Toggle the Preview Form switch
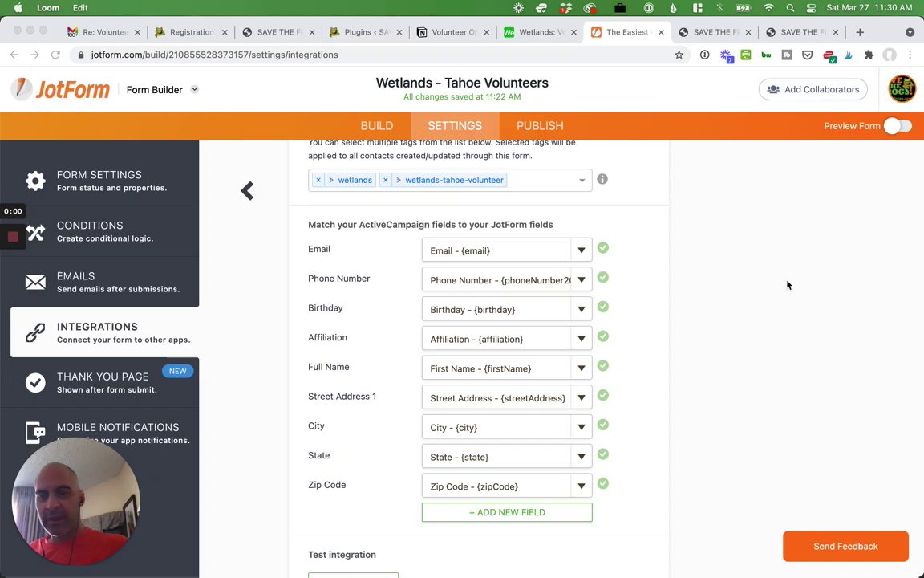924x578 pixels. 898,125
